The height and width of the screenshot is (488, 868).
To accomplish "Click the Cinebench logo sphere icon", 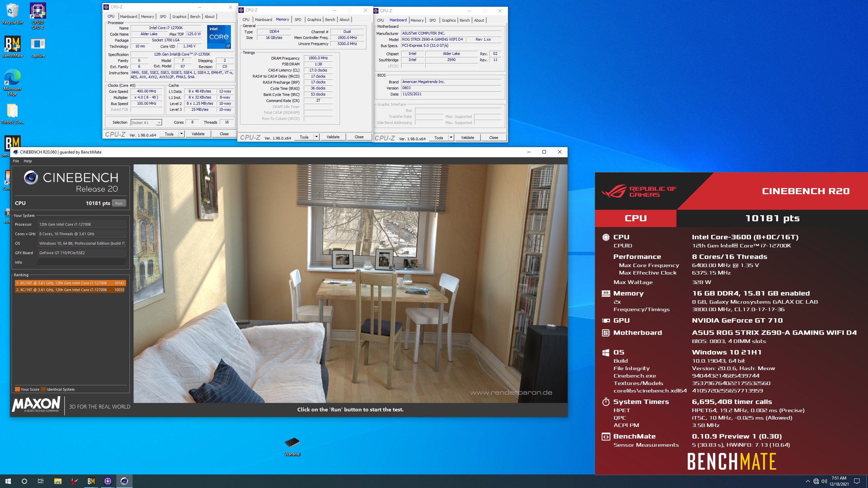I will (31, 177).
